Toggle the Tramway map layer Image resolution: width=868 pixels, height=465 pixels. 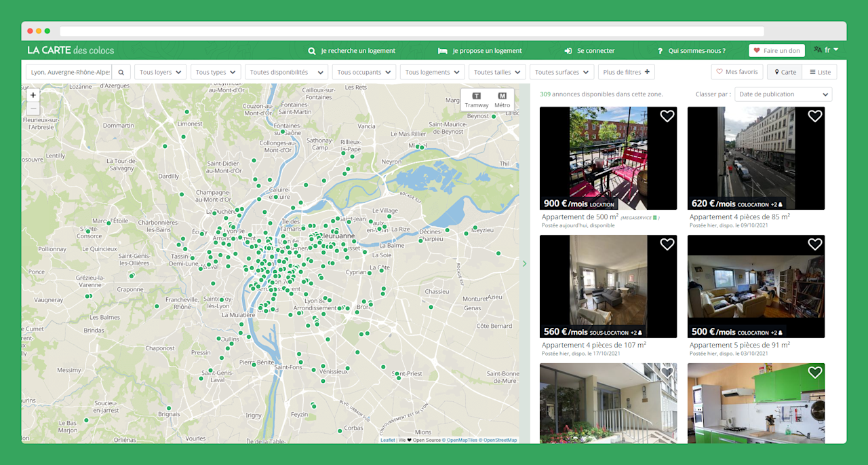tap(477, 100)
